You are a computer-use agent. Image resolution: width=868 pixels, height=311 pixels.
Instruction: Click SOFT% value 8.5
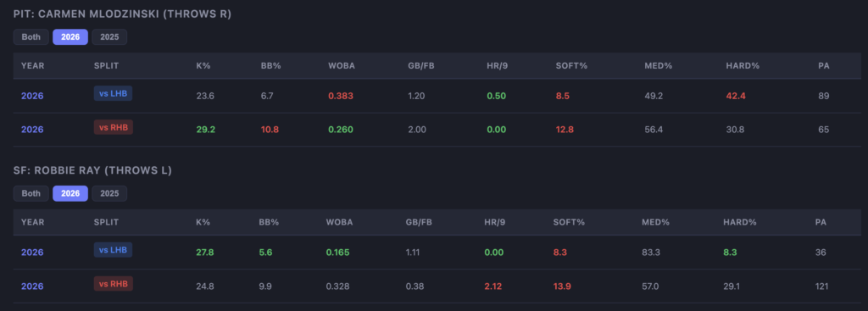(563, 96)
